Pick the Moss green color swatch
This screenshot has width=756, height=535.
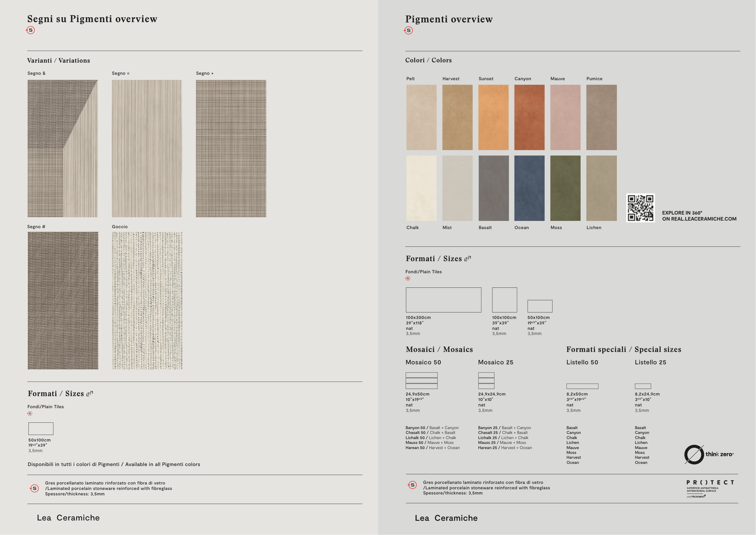click(565, 188)
